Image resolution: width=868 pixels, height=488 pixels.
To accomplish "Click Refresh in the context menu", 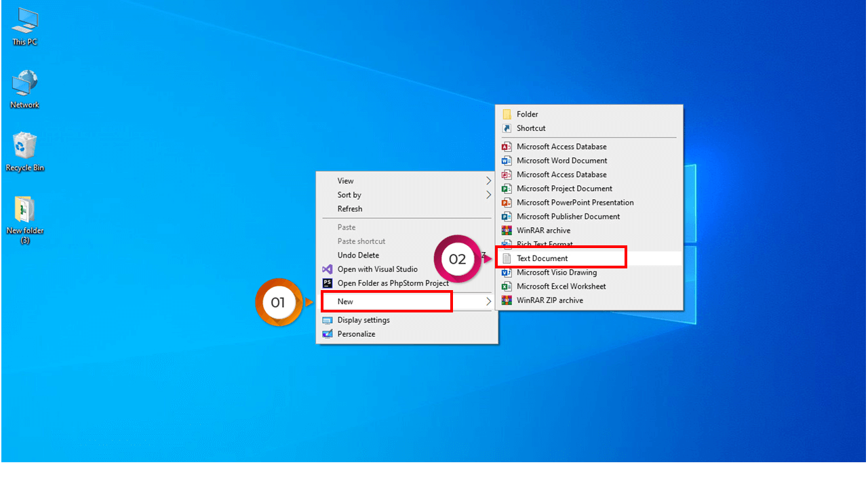I will point(350,209).
